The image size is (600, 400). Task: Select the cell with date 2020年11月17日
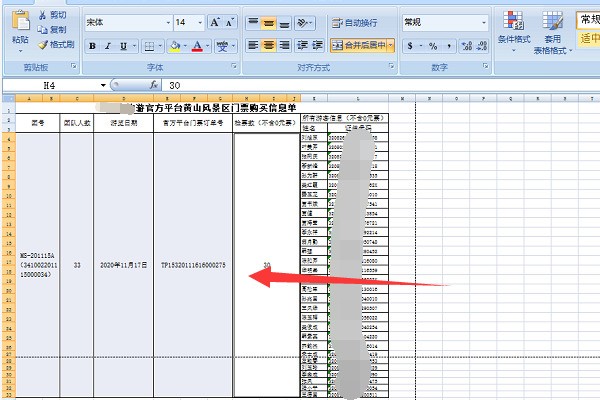tap(123, 265)
